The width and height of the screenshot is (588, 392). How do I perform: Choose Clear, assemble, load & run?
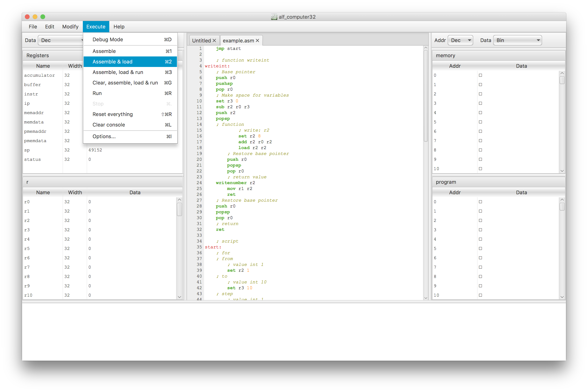[130, 83]
